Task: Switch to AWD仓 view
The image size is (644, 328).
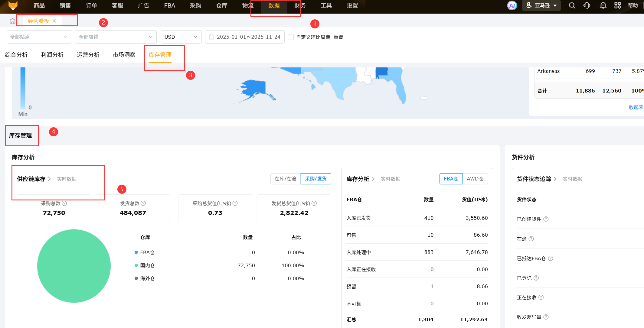Action: [475, 179]
